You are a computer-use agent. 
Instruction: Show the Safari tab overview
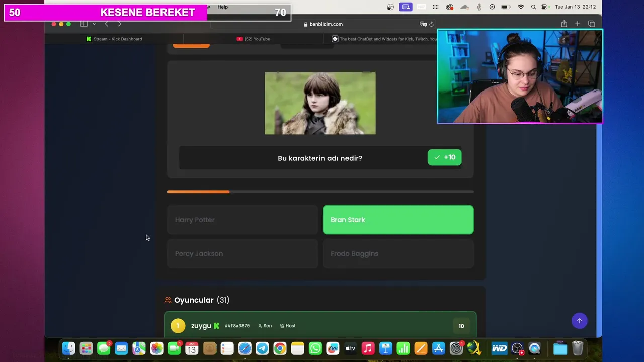click(x=592, y=24)
